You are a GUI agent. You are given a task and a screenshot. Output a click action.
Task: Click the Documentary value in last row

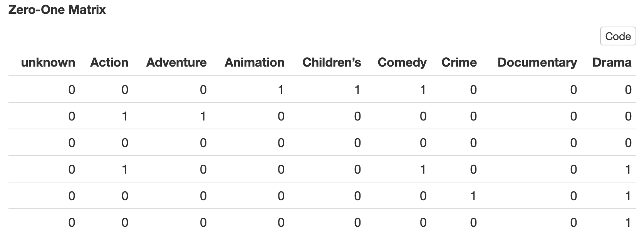pos(574,223)
